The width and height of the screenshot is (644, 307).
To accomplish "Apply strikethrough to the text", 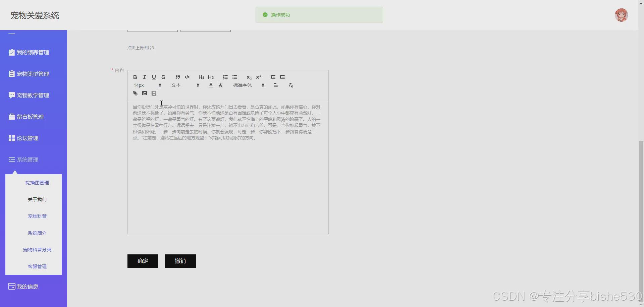I will pos(163,77).
